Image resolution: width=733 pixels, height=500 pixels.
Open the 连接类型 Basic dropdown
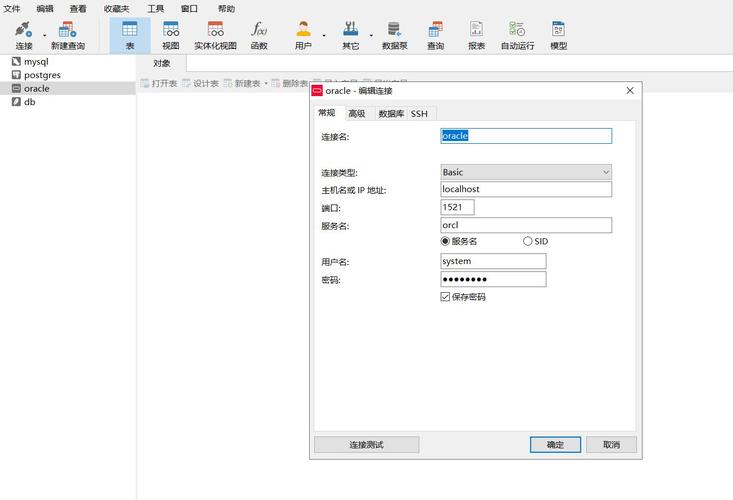click(x=526, y=172)
